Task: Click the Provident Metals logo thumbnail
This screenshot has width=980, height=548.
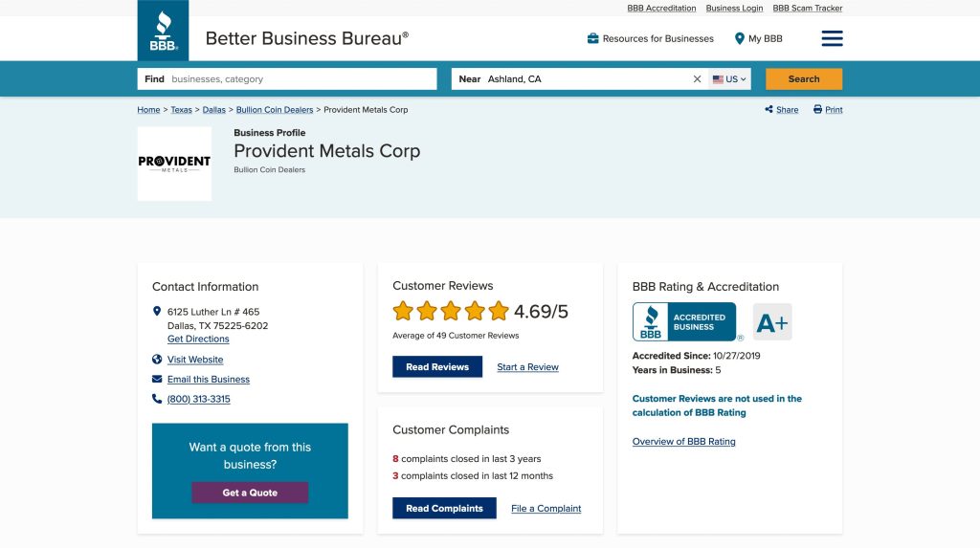Action: point(174,164)
